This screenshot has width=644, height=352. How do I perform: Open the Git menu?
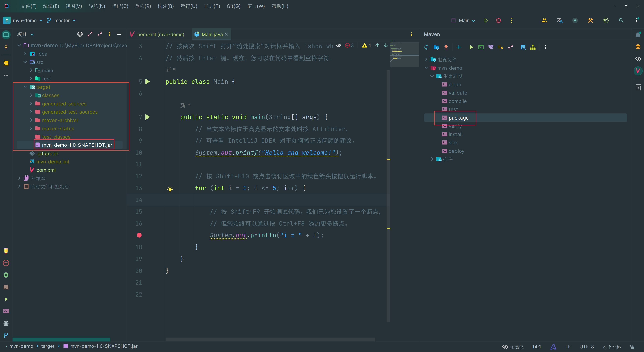233,6
